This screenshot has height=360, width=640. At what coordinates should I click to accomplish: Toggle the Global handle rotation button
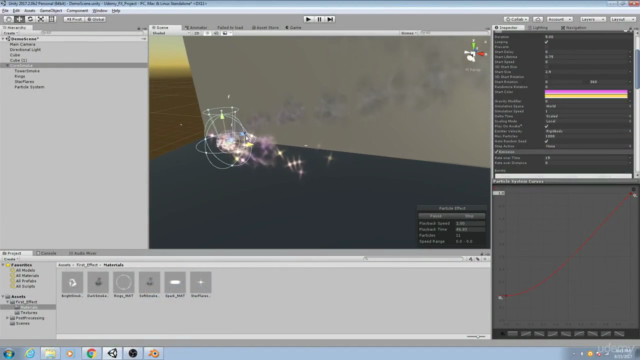[96, 19]
